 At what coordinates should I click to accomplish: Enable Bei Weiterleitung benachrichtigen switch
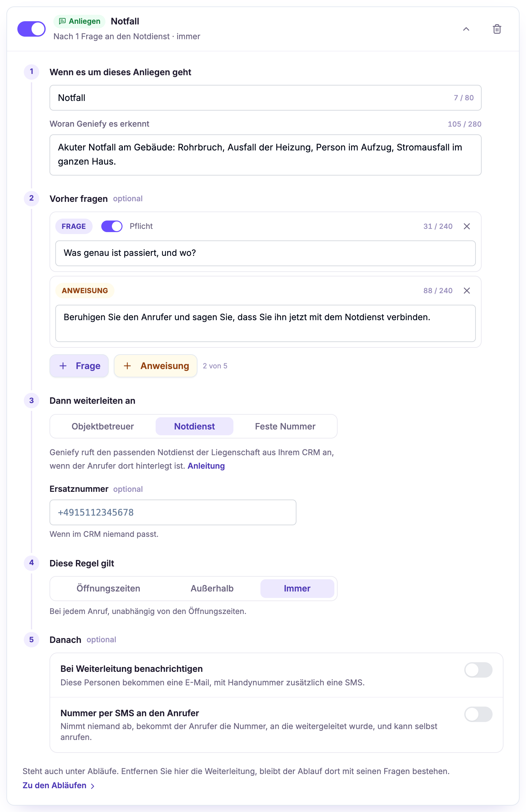(x=478, y=670)
